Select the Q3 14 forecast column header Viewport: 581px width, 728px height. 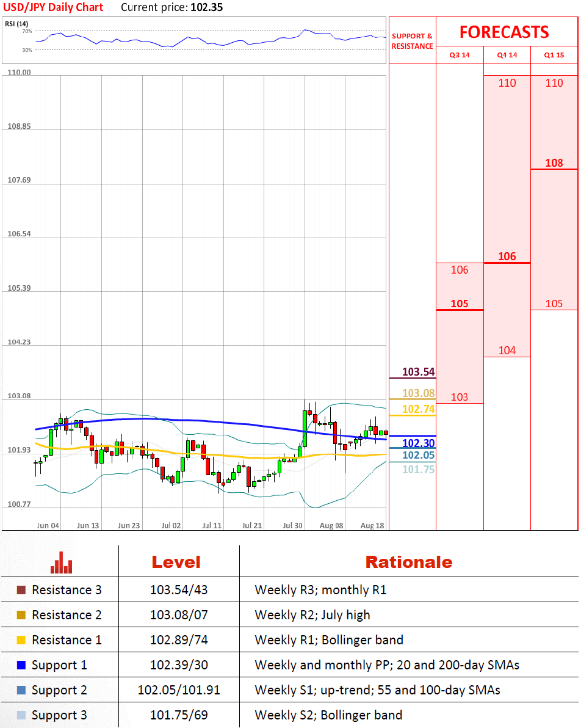click(x=460, y=55)
